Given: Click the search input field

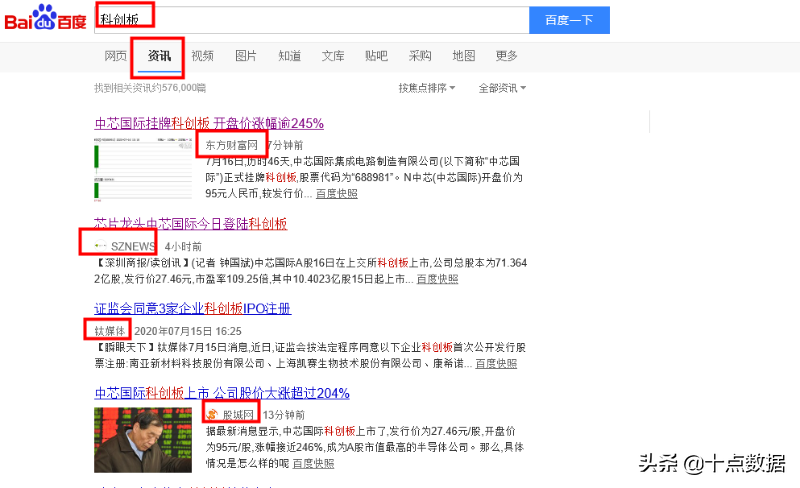Looking at the screenshot, I should (x=312, y=20).
